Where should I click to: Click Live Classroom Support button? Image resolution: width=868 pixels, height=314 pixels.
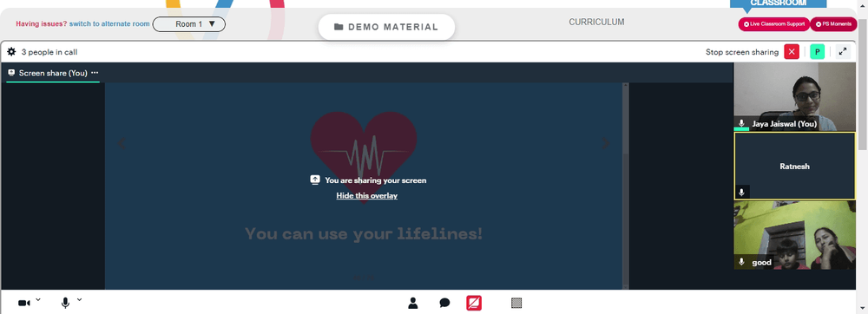point(774,24)
